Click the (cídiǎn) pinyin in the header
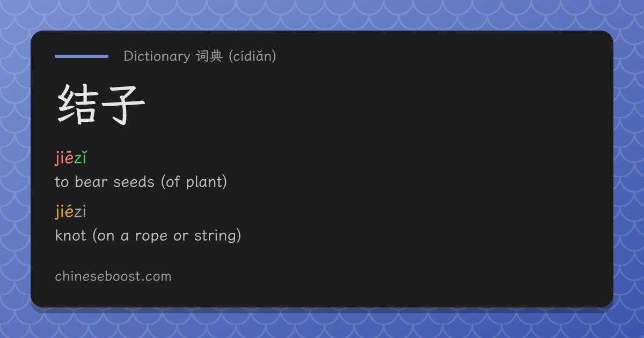The width and height of the screenshot is (644, 338). [x=252, y=56]
